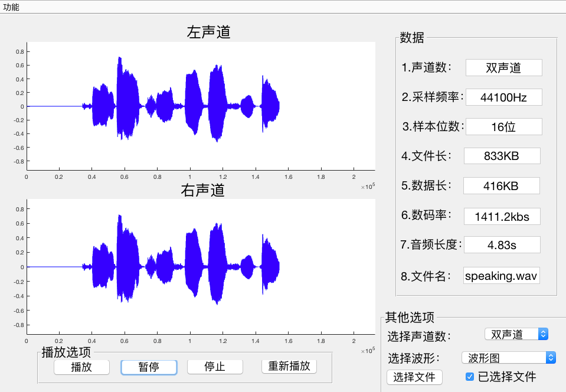Click the speaking.wav filename field
Screen dimensions: 566x392
click(501, 275)
